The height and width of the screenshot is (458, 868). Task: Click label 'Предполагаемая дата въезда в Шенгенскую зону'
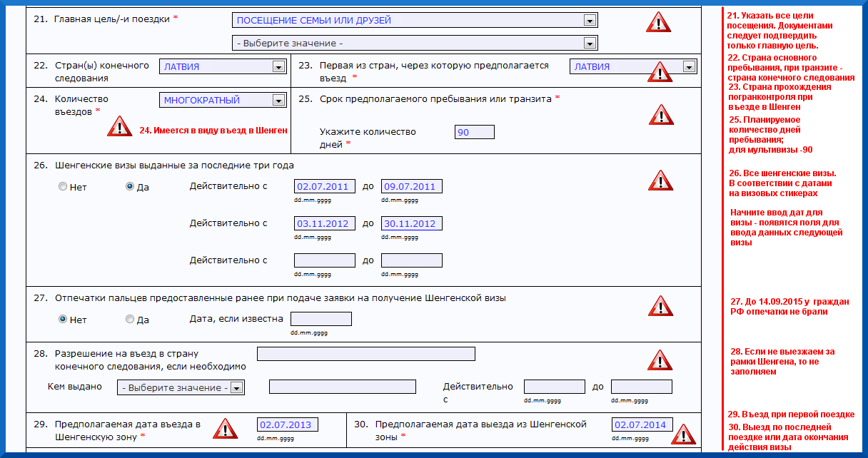pos(128,429)
